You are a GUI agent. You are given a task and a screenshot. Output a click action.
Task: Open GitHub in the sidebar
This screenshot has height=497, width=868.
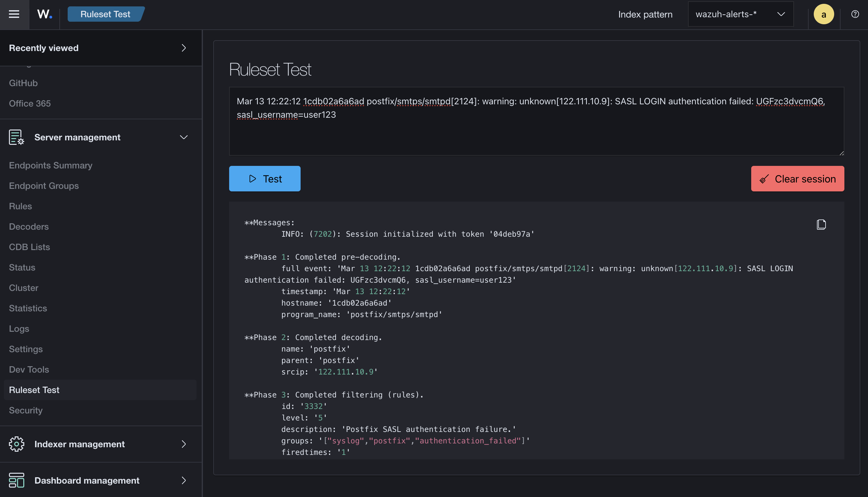(x=23, y=83)
